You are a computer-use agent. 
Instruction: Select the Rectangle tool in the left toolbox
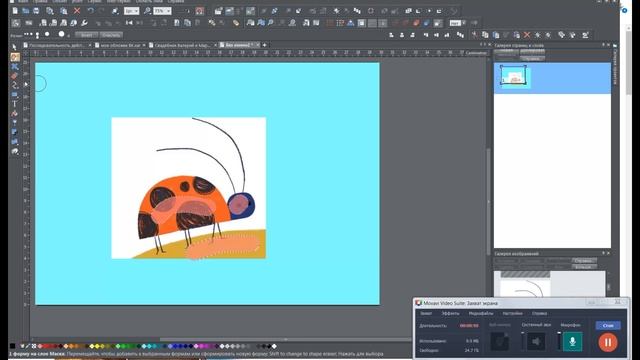tap(15, 95)
